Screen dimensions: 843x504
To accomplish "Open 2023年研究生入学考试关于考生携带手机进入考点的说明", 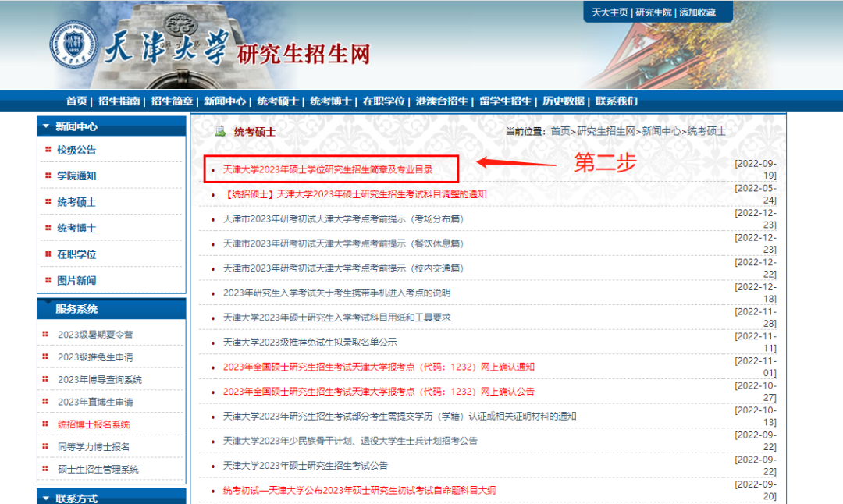I will pos(336,293).
